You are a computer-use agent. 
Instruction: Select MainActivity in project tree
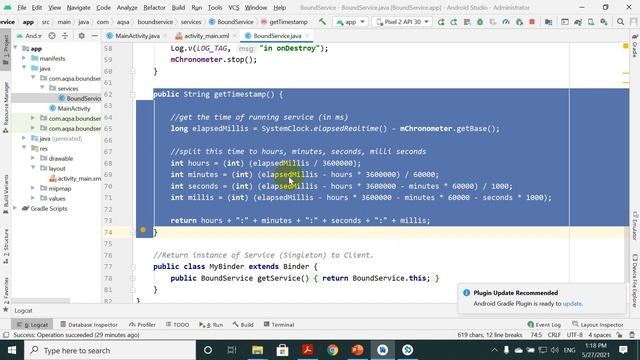(x=74, y=108)
